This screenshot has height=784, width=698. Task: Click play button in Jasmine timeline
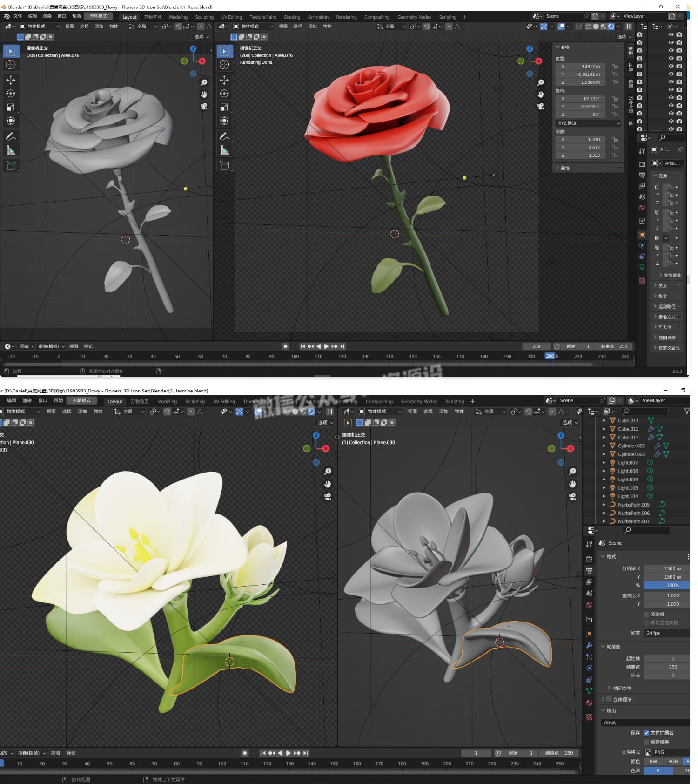[289, 753]
